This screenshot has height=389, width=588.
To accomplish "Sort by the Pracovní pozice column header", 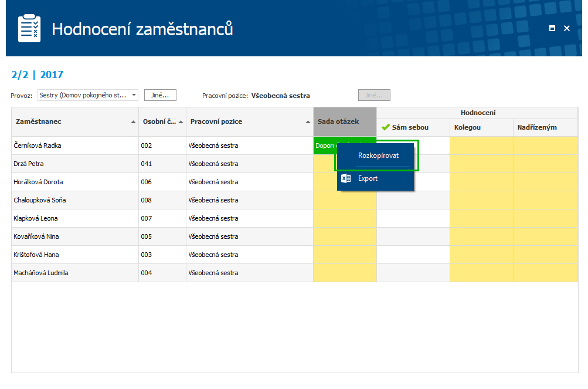I will tap(249, 121).
